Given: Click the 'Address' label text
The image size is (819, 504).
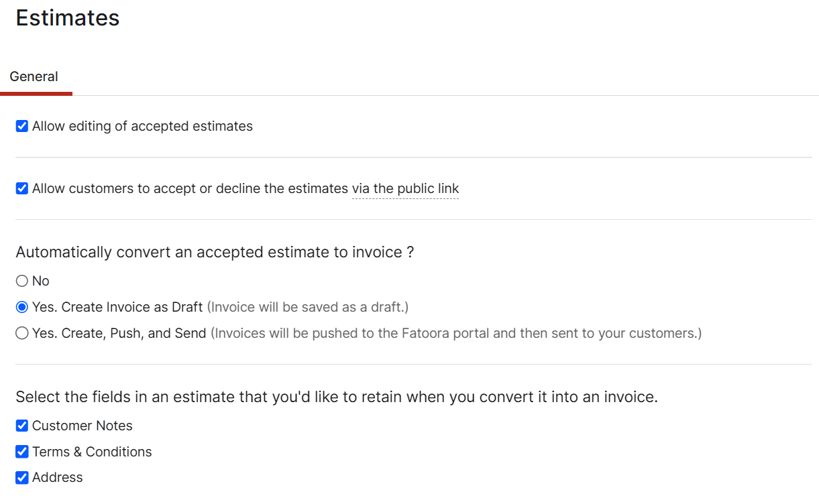Looking at the screenshot, I should (58, 478).
